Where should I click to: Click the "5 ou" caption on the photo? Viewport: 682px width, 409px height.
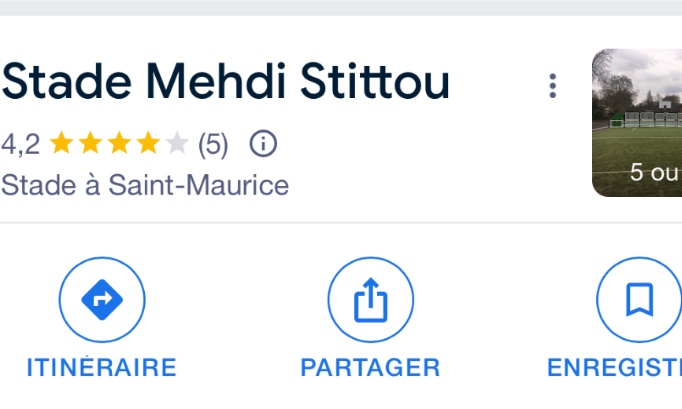655,172
